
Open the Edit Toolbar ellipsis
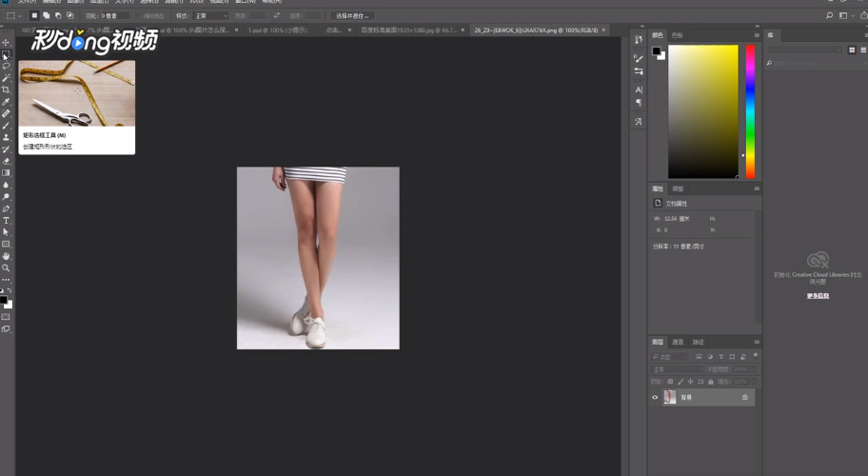pos(6,280)
